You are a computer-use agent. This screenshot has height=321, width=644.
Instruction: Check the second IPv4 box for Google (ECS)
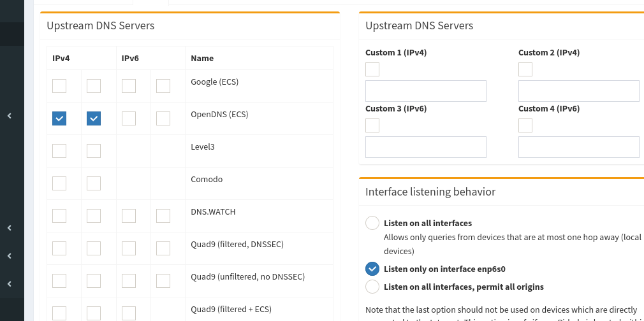point(94,86)
